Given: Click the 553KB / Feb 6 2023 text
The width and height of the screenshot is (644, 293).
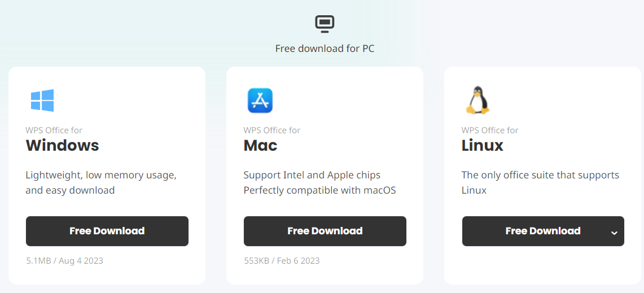Looking at the screenshot, I should pyautogui.click(x=282, y=261).
